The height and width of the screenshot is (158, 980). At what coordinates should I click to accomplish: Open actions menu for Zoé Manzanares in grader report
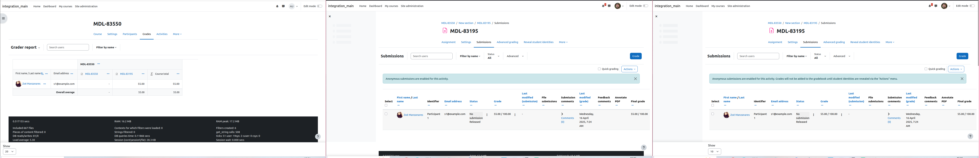point(45,84)
